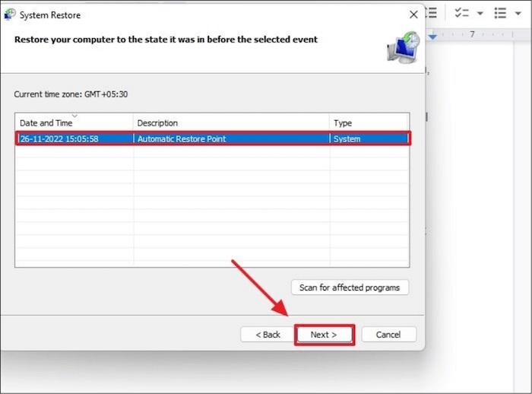Screen dimensions: 532x394
Task: Sort by Type column header
Action: click(369, 122)
